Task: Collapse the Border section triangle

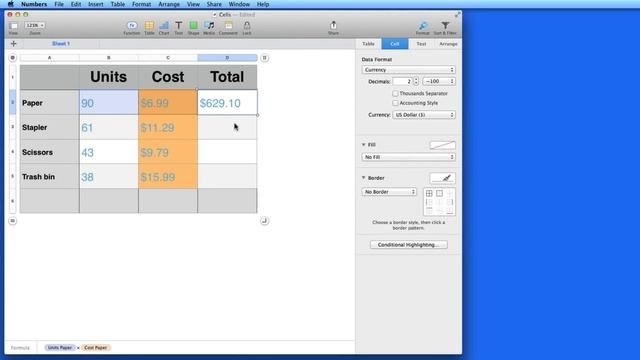Action: [363, 178]
